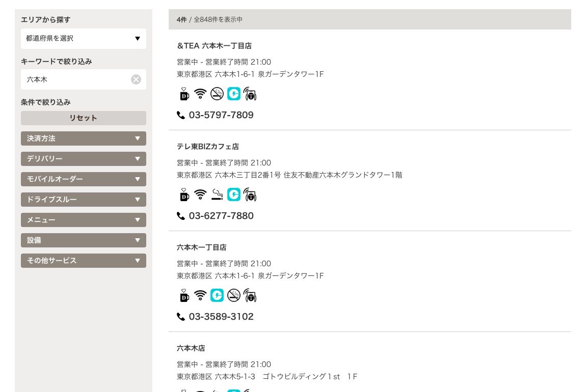Screen dimensions: 586x392
Task: Call phone number 03-5797-7809
Action: (221, 115)
